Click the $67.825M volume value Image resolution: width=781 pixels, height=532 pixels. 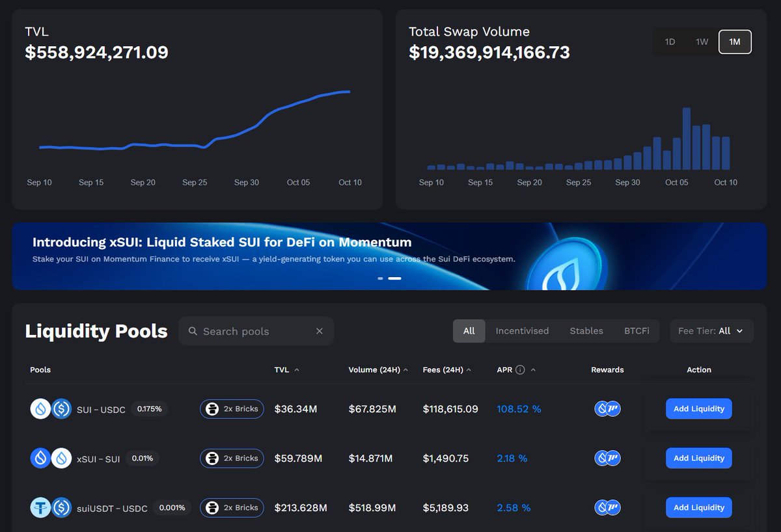(x=372, y=409)
